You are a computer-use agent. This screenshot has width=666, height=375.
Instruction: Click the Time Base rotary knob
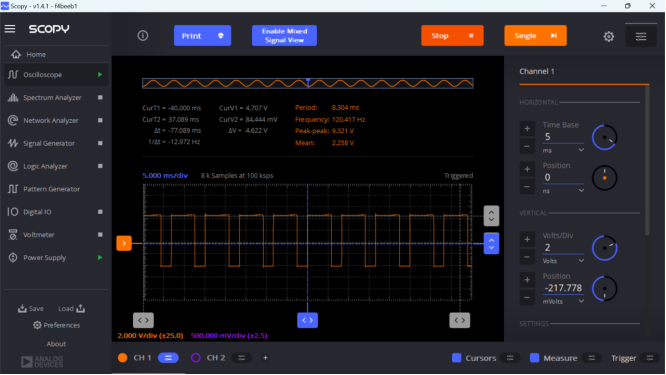(604, 138)
